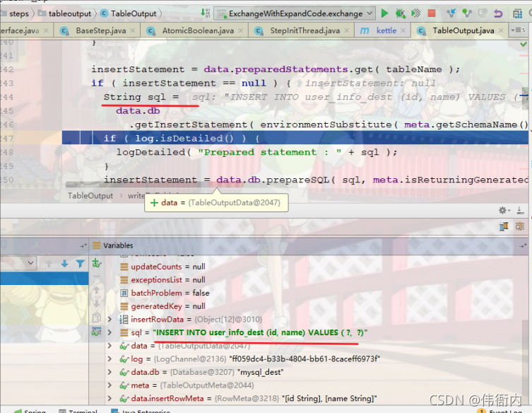Close the AtomicBoolean.java tab
532x413 pixels.
click(240, 30)
